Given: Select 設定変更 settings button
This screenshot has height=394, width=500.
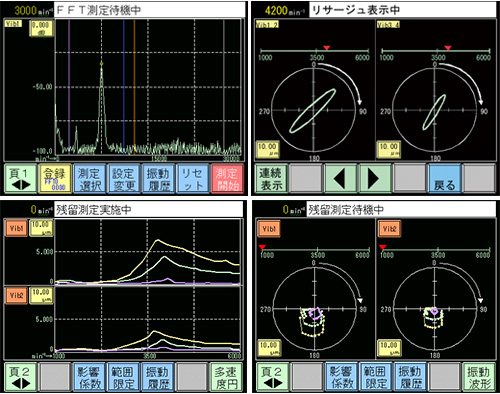Looking at the screenshot, I should pyautogui.click(x=124, y=178).
